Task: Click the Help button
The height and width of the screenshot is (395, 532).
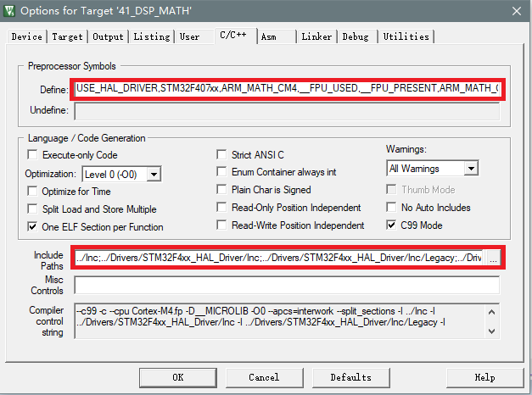Action: pyautogui.click(x=484, y=377)
